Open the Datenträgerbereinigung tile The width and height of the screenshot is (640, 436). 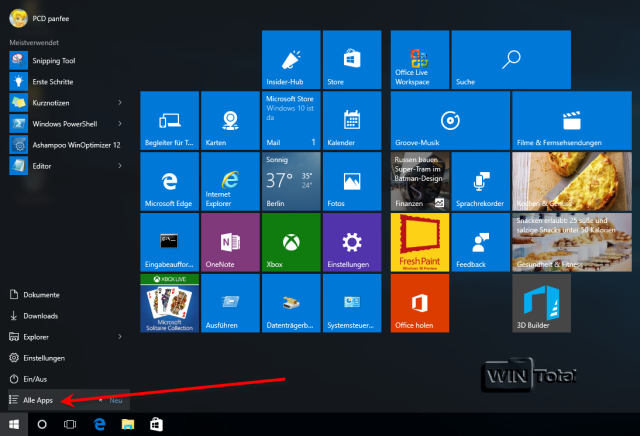click(291, 303)
